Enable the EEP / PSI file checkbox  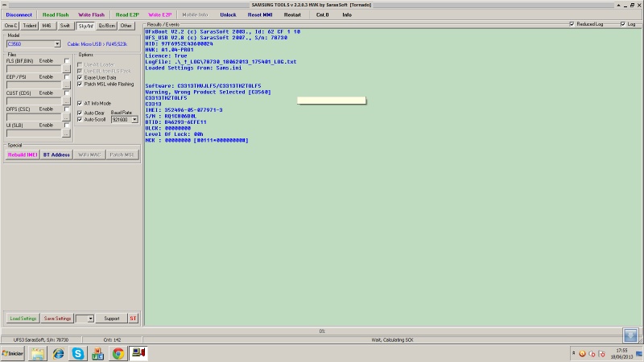(67, 76)
